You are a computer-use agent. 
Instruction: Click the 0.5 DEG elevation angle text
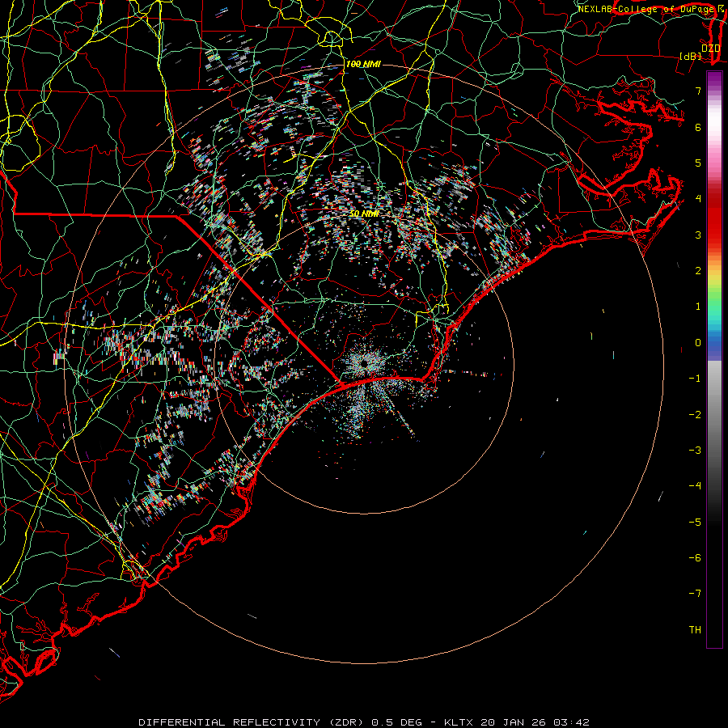point(397,722)
